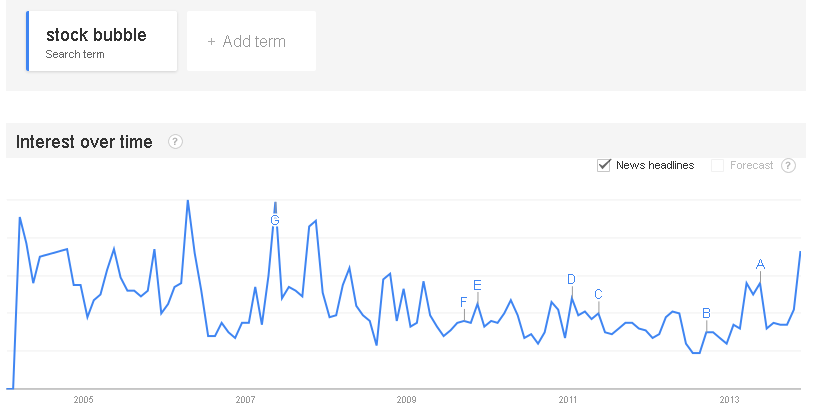
Task: Click the 2013 axis year label
Action: pyautogui.click(x=730, y=400)
